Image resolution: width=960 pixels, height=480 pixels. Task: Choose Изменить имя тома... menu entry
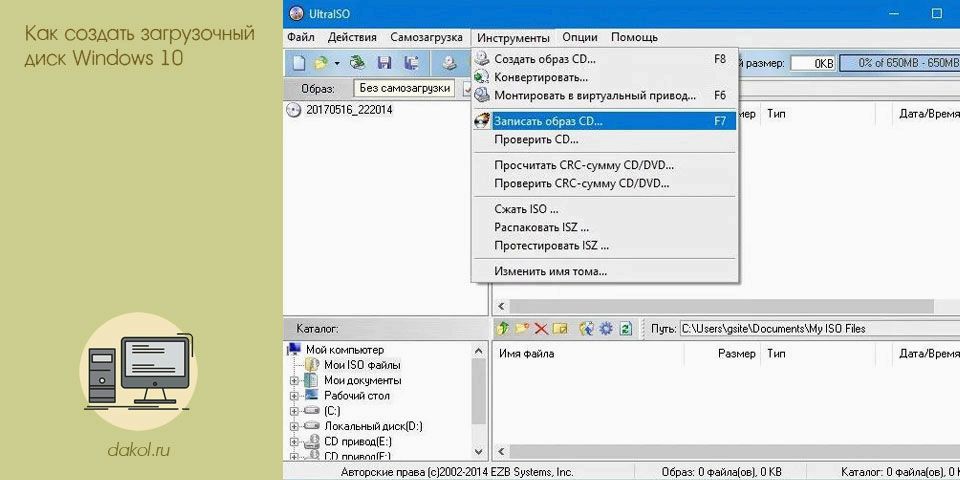(605, 271)
